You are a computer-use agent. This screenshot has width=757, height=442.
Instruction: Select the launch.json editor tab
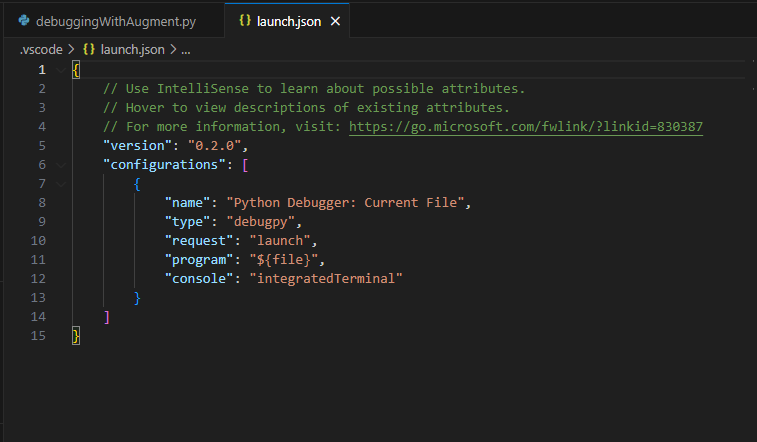pyautogui.click(x=287, y=21)
